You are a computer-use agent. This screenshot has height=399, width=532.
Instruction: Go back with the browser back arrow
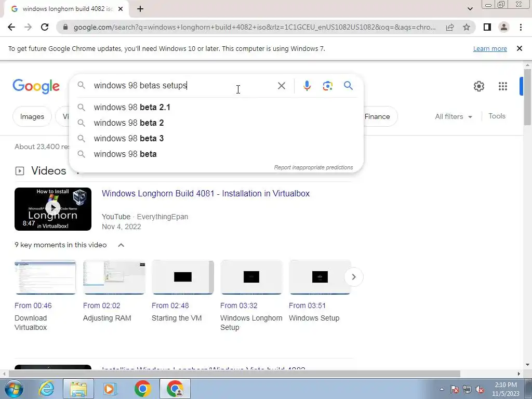click(11, 27)
